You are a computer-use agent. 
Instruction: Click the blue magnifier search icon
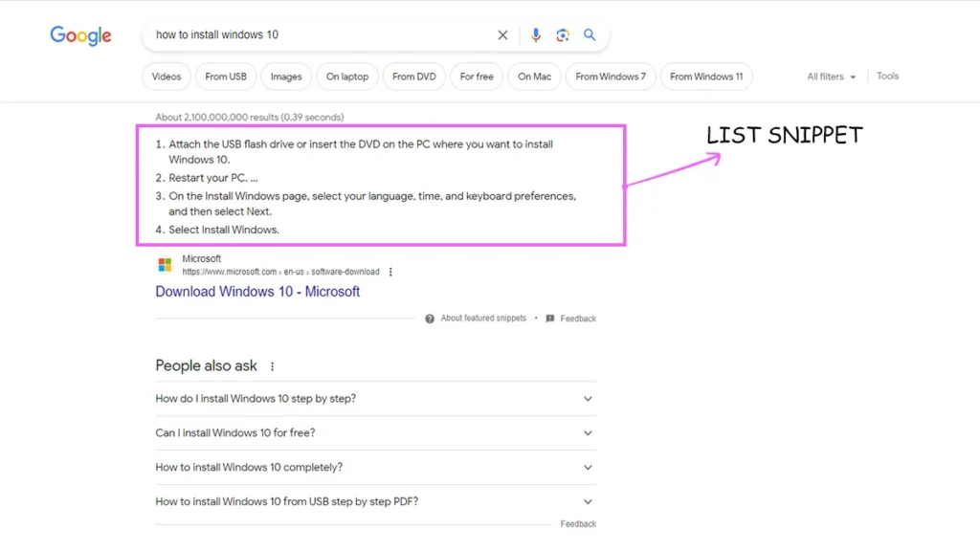pyautogui.click(x=590, y=35)
